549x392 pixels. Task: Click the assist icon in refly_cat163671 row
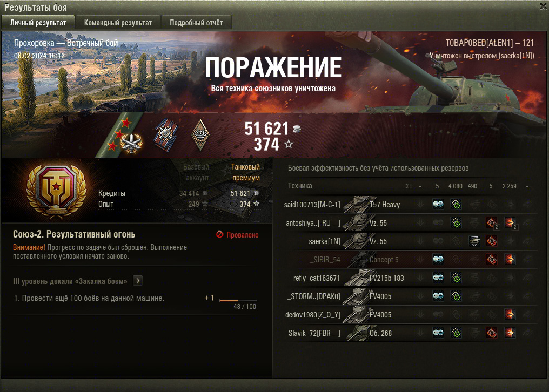pos(456,278)
